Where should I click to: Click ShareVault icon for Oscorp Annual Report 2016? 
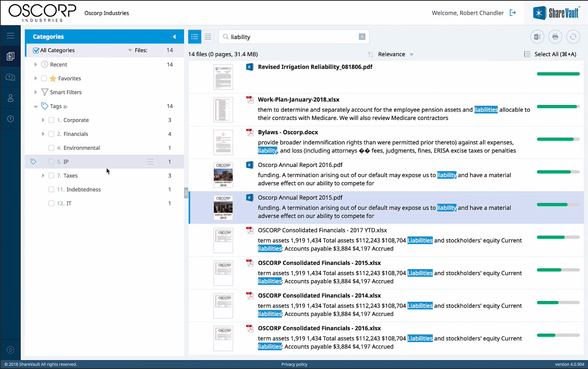[x=250, y=165]
